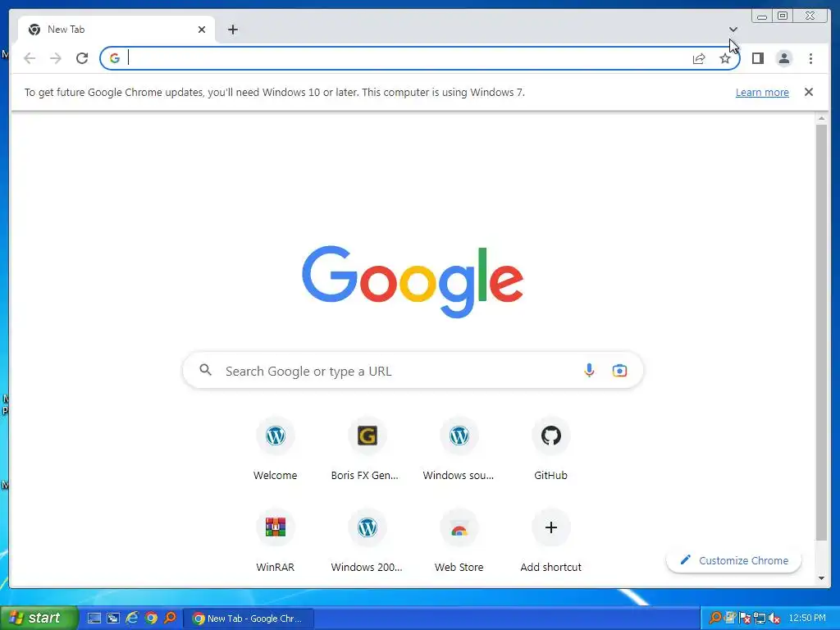Click the second tray icon, a coloured document
Viewport: 840px width, 630px height.
point(731,618)
